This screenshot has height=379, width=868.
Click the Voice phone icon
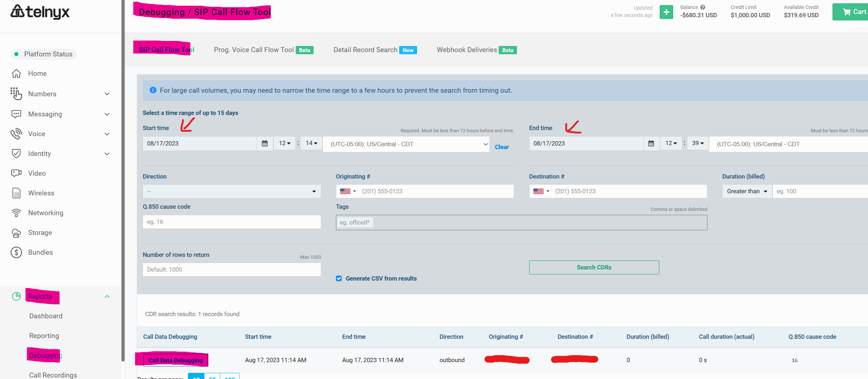pyautogui.click(x=16, y=134)
